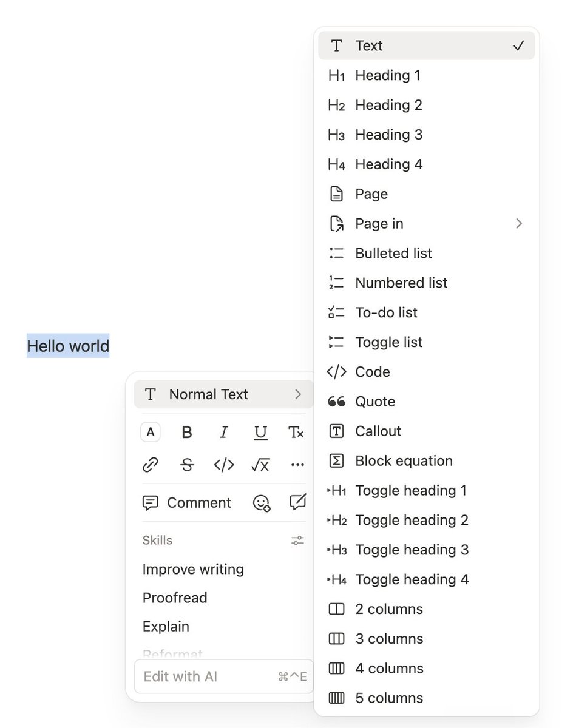Open the text color picker (A icon)

151,432
